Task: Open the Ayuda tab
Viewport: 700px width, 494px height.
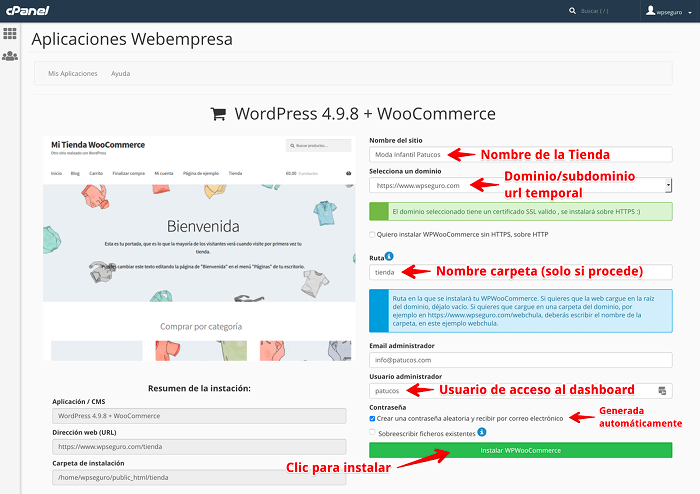Action: [x=121, y=74]
